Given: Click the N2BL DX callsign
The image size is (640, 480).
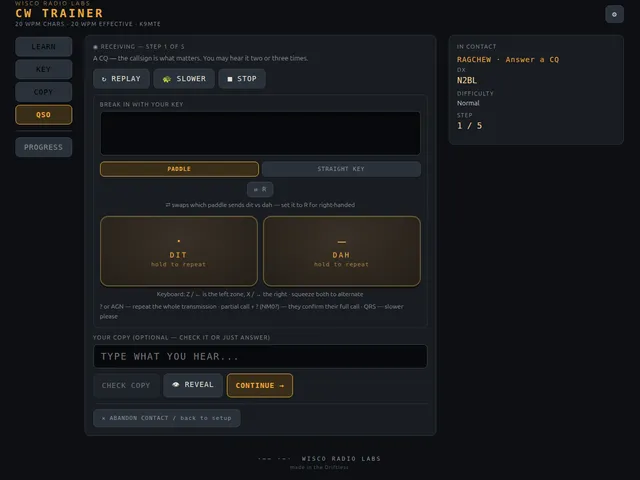Looking at the screenshot, I should tap(467, 80).
